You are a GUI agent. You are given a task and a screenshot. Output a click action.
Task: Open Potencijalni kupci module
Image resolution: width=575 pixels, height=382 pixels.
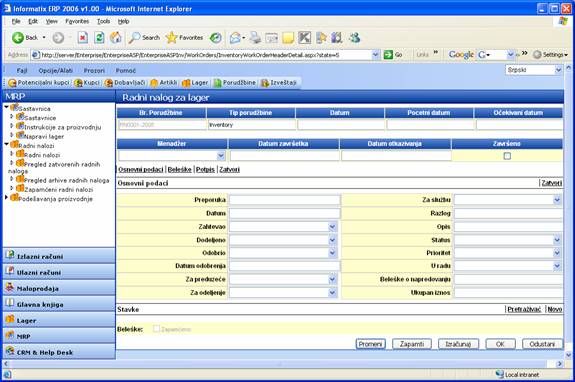[x=39, y=83]
